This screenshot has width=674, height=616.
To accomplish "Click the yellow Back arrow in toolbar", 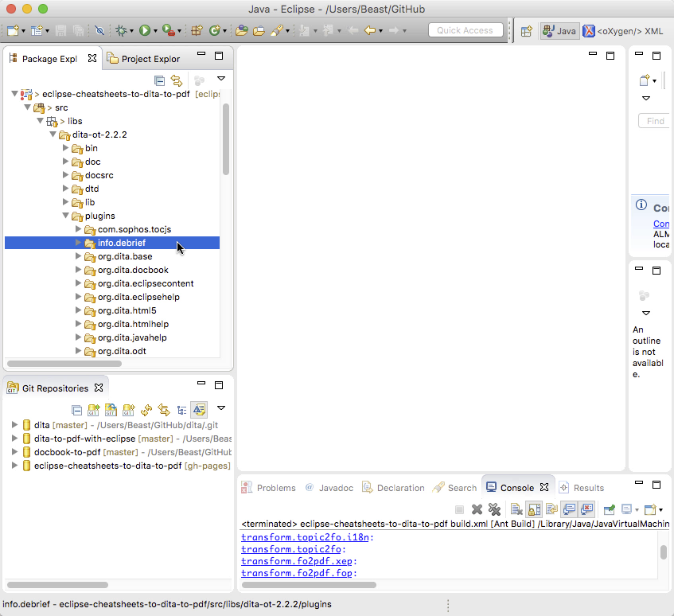I will [x=370, y=30].
